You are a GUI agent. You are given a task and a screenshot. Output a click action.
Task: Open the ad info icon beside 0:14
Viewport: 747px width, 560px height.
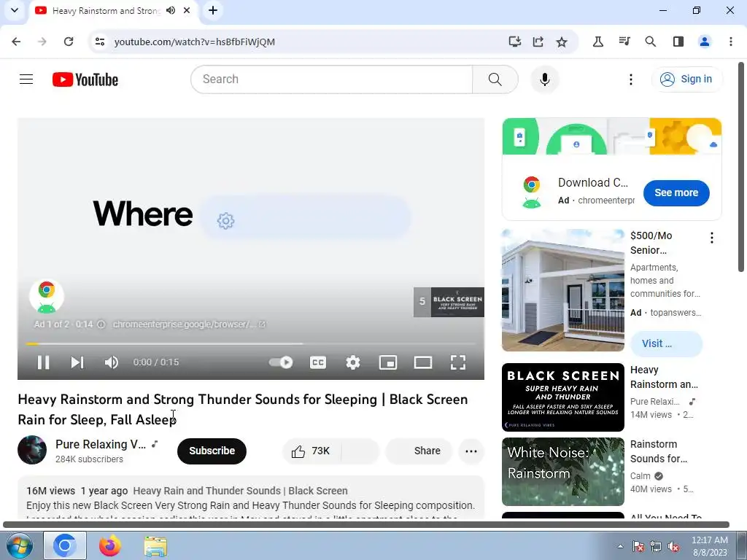(101, 324)
